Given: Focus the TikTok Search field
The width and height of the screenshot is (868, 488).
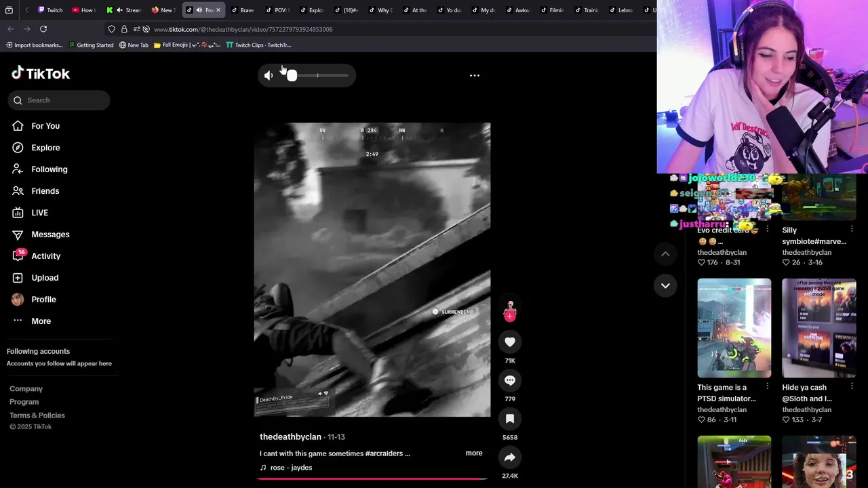Looking at the screenshot, I should click(59, 100).
